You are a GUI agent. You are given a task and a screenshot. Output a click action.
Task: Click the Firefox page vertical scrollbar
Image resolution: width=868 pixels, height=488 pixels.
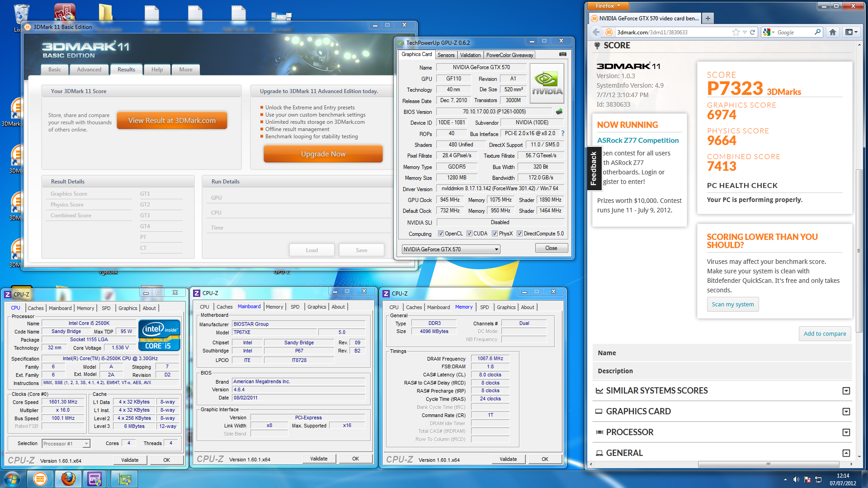(859, 250)
